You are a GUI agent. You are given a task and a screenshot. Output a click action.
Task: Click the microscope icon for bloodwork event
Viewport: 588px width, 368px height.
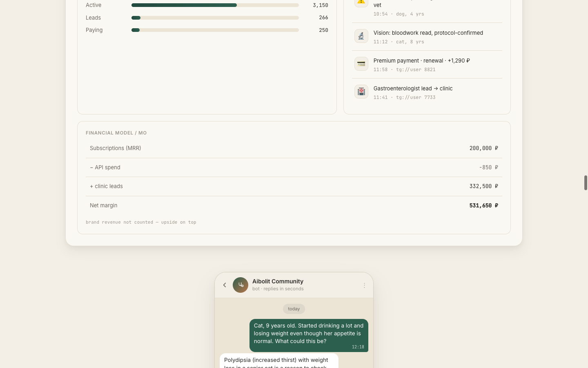[361, 36]
